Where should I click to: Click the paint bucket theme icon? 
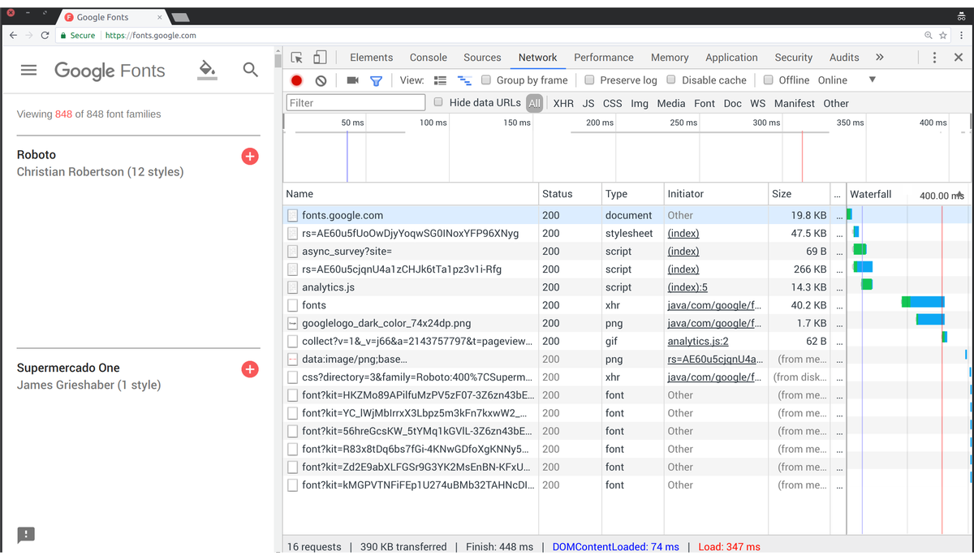[x=208, y=70]
